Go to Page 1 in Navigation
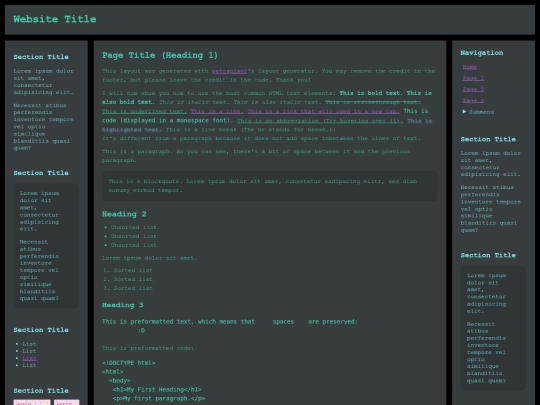Viewport: 540px width, 405px height. pos(473,78)
